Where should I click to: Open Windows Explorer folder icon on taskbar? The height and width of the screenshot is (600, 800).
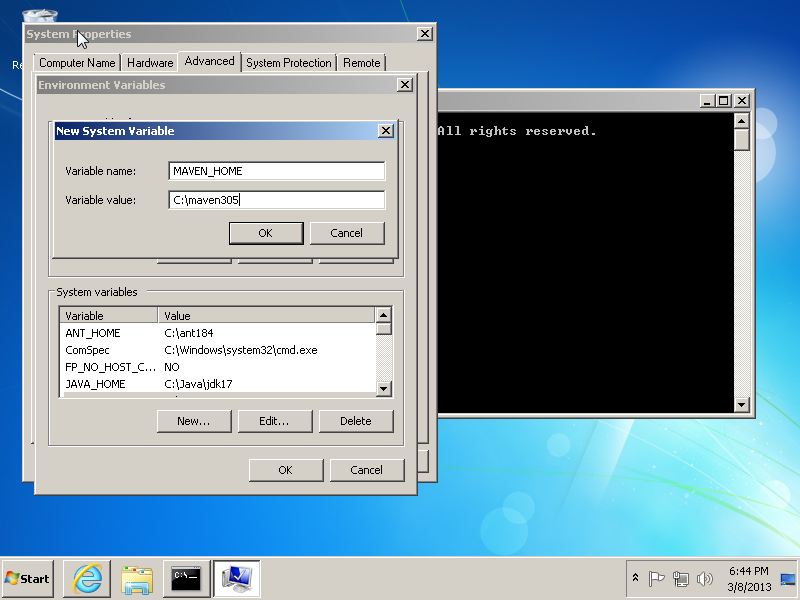[x=137, y=579]
